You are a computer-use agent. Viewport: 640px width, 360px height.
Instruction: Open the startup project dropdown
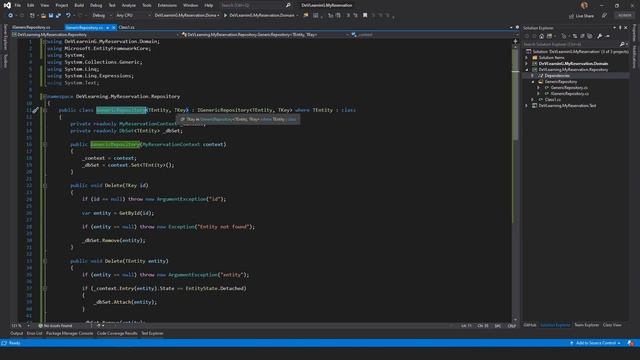(187, 16)
